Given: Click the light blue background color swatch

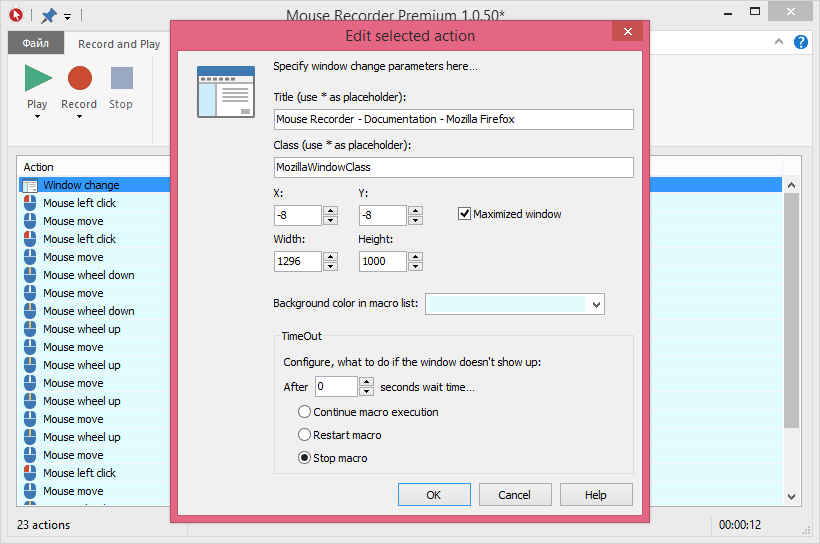Looking at the screenshot, I should [x=506, y=304].
